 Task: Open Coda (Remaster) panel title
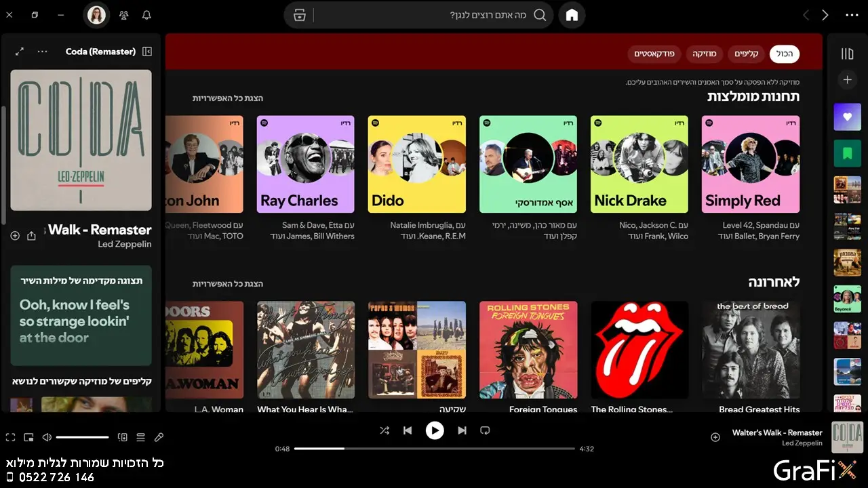pyautogui.click(x=100, y=52)
